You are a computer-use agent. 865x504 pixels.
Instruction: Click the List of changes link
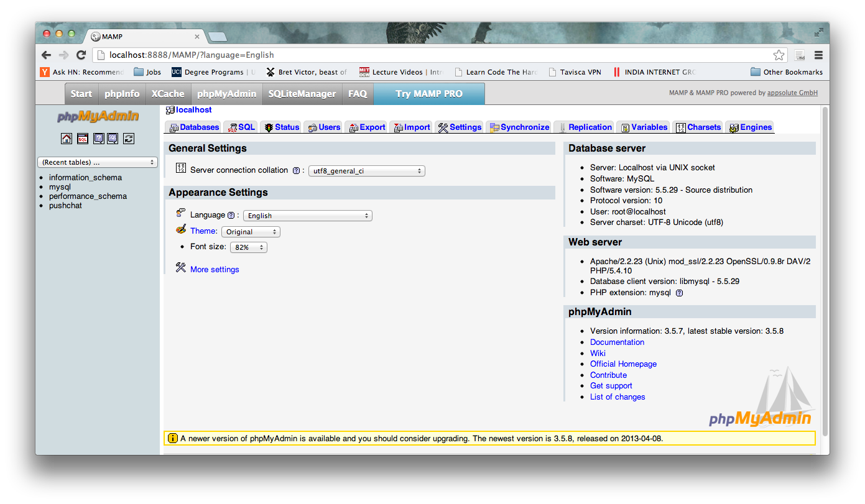pyautogui.click(x=617, y=396)
